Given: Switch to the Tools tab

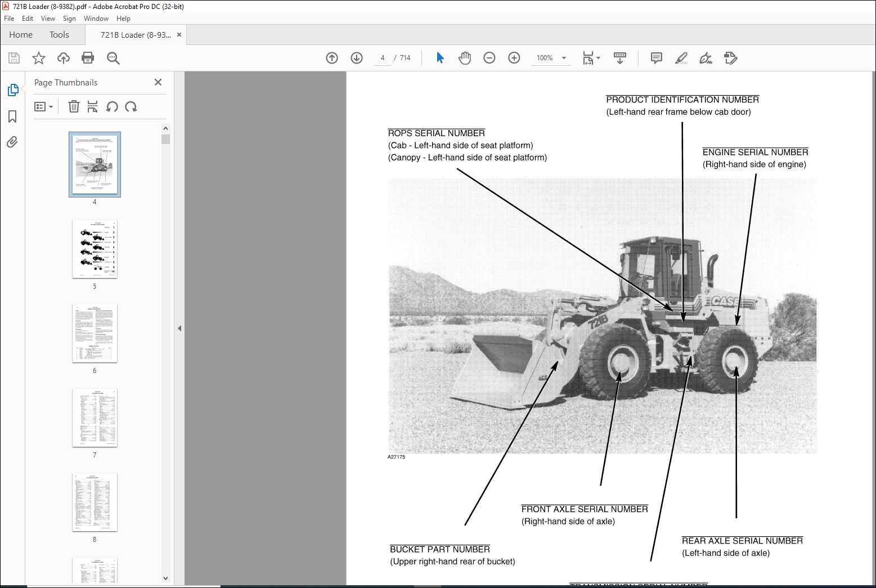Looking at the screenshot, I should (59, 35).
